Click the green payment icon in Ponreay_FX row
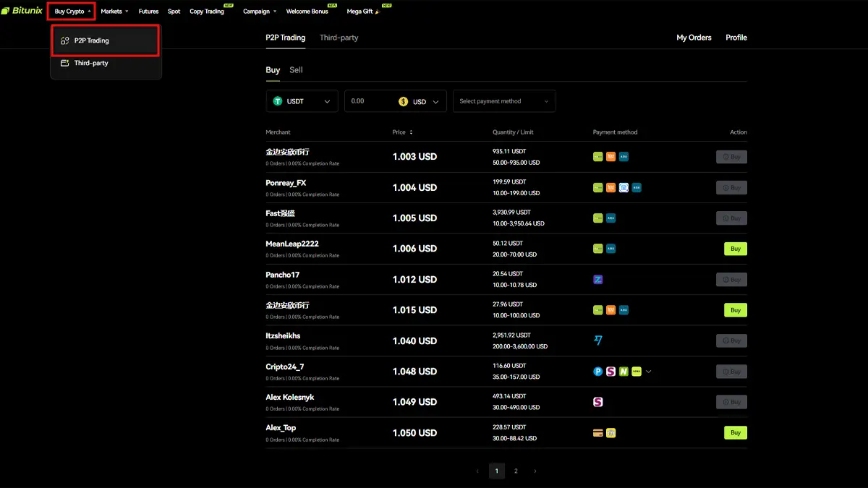This screenshot has width=868, height=488. [597, 188]
